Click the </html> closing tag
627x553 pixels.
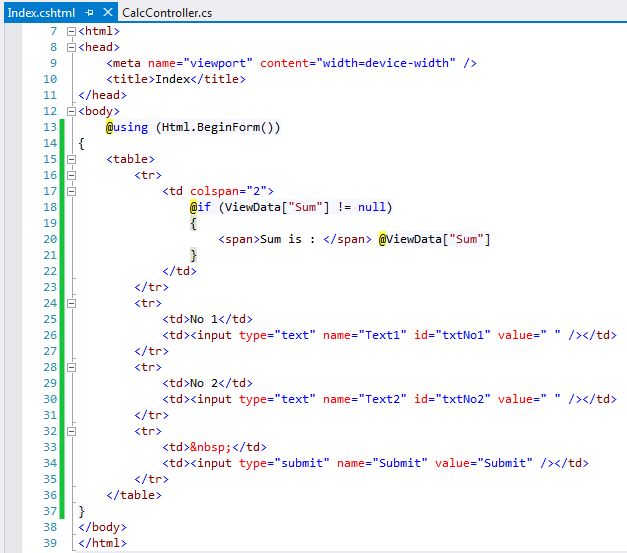(102, 543)
